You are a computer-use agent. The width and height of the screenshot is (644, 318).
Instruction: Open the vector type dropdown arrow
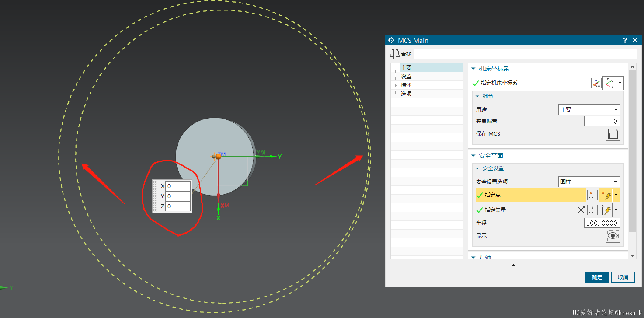616,210
